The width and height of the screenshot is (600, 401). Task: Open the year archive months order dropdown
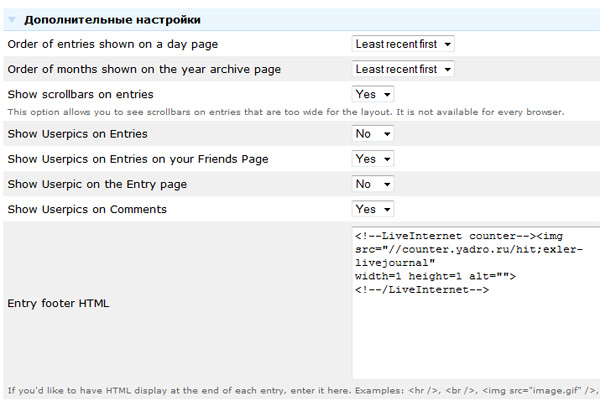coord(403,69)
